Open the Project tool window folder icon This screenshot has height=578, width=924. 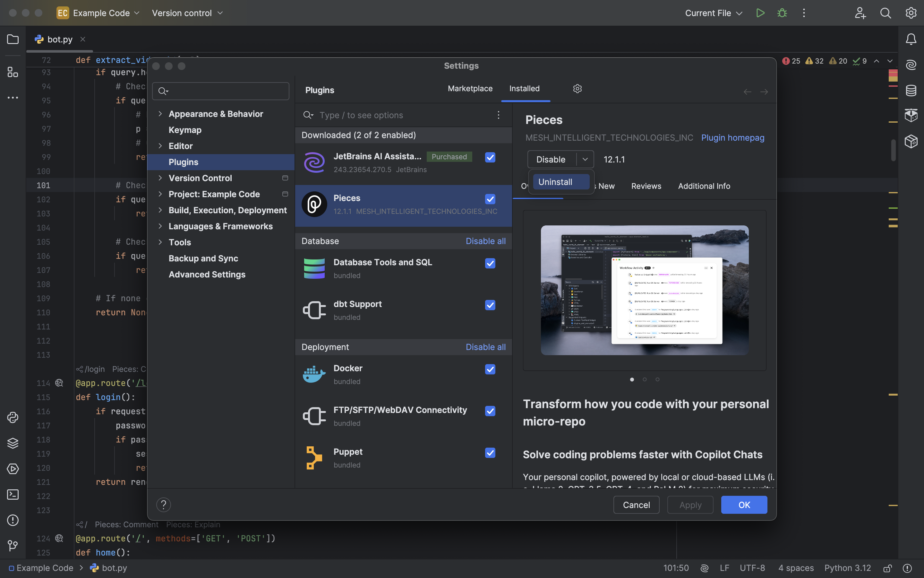point(13,39)
